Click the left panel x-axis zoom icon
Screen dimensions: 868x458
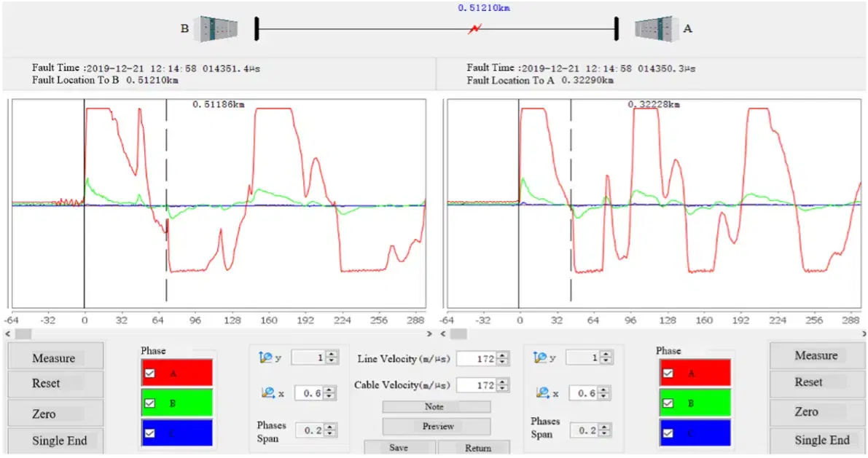tap(268, 392)
